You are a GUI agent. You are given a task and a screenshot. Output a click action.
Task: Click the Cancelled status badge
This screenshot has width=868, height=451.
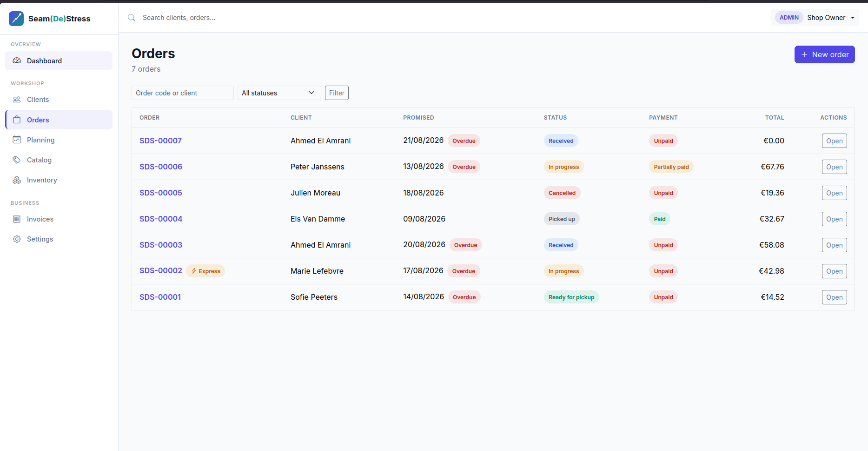(562, 193)
